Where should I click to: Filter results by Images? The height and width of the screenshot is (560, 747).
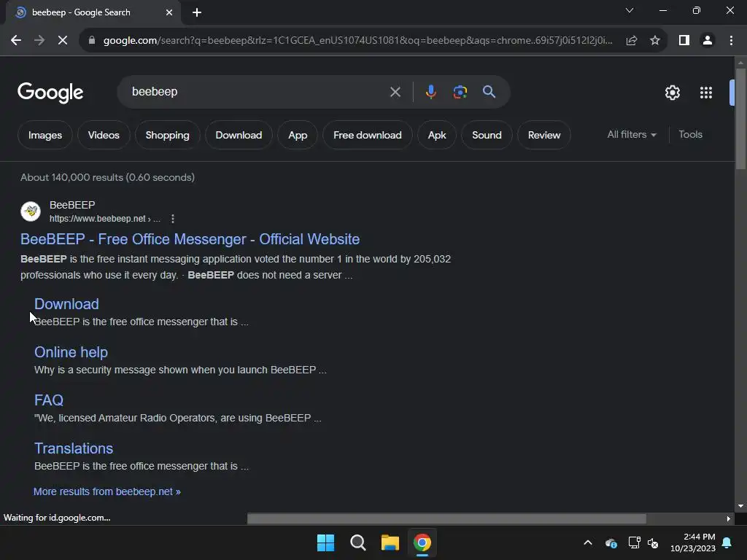(45, 135)
